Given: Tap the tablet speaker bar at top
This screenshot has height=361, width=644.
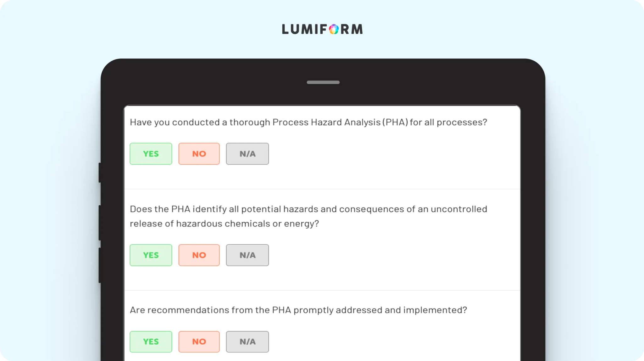Looking at the screenshot, I should pyautogui.click(x=323, y=82).
